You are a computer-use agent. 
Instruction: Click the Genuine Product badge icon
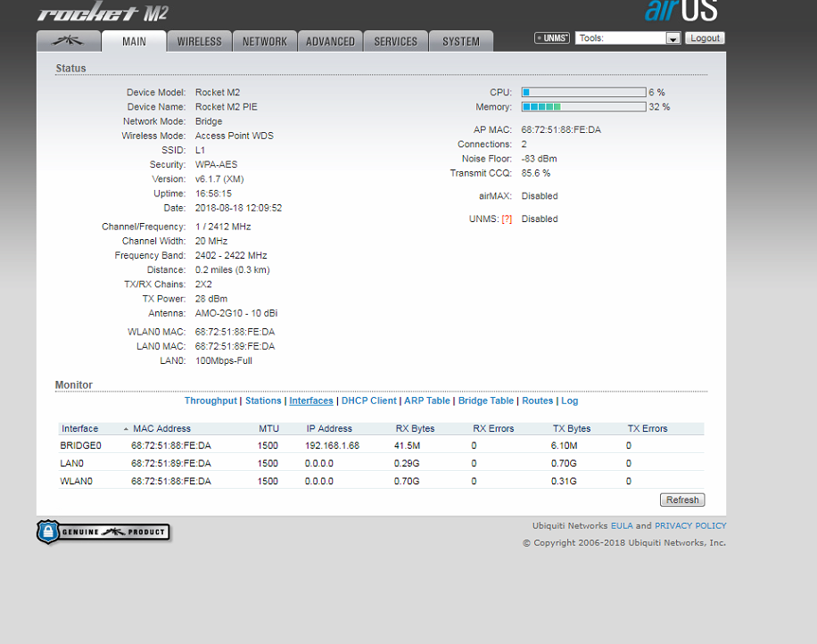[103, 532]
